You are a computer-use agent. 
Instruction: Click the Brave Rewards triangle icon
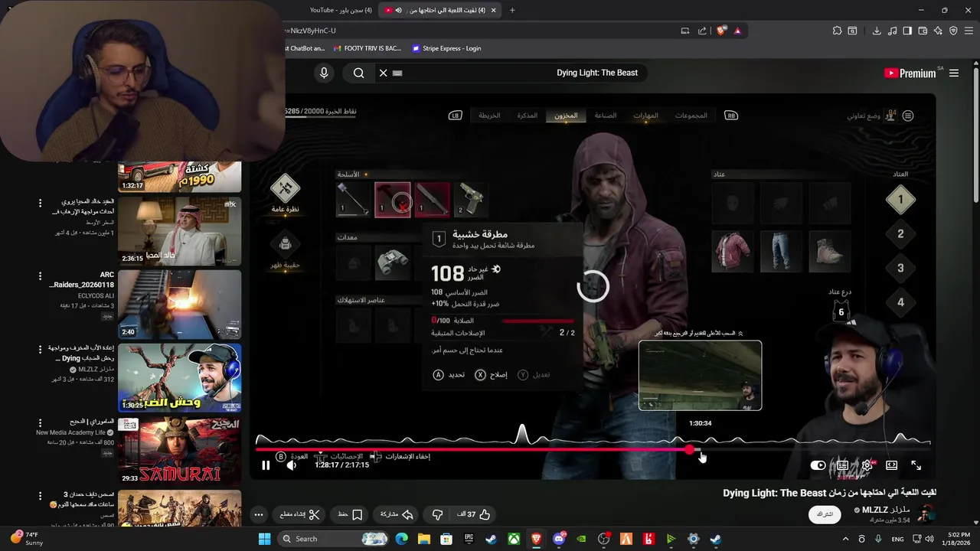pyautogui.click(x=737, y=31)
